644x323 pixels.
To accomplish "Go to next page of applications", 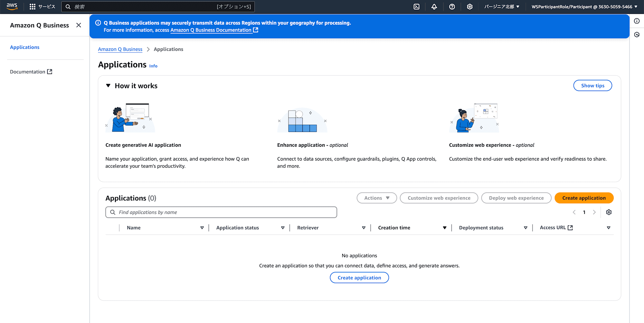I will (x=594, y=212).
